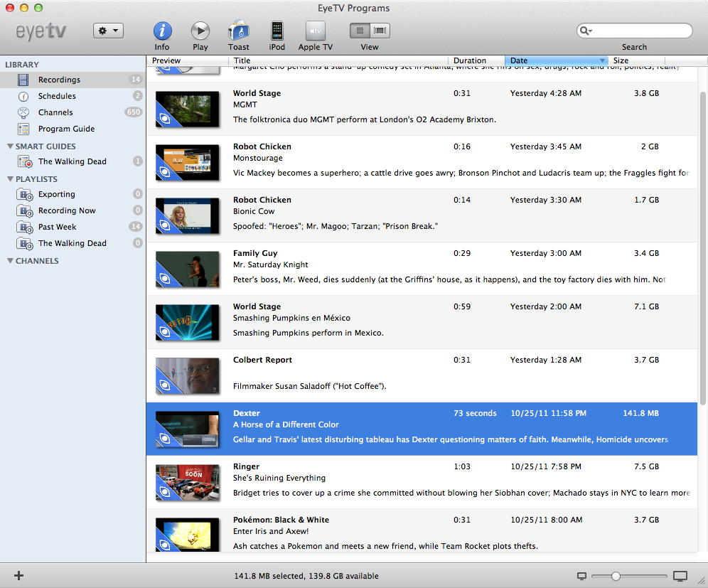Switch to cover flow view mode
Screen dimensions: 708x588
point(380,31)
